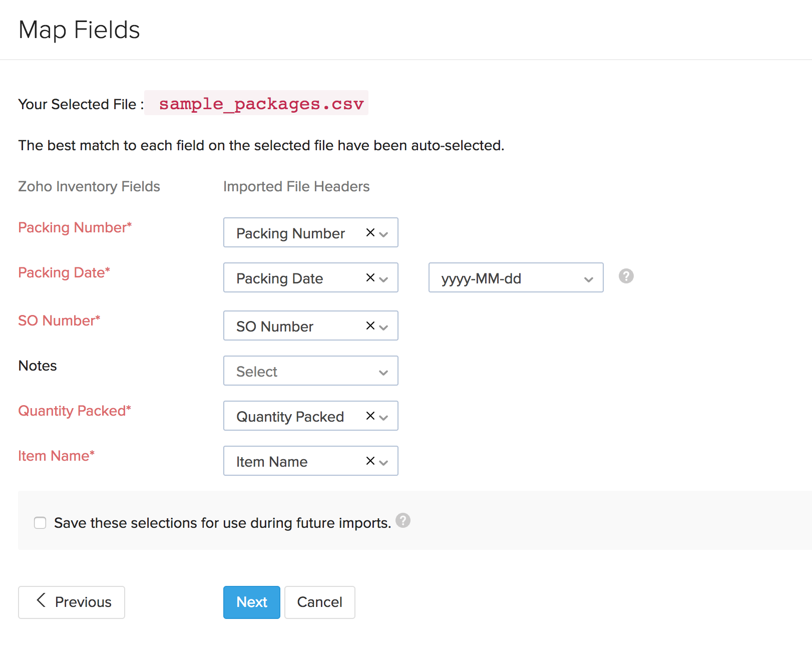Enable saving selections for future imports

click(x=40, y=523)
